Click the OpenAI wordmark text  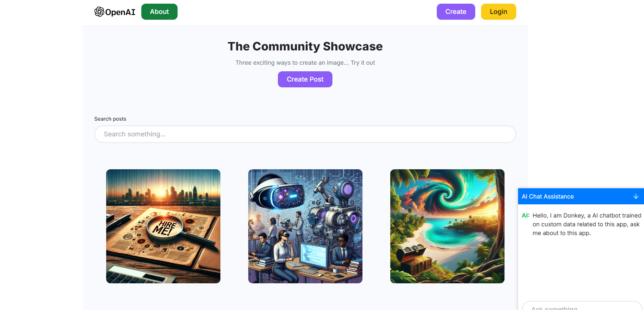(x=120, y=12)
